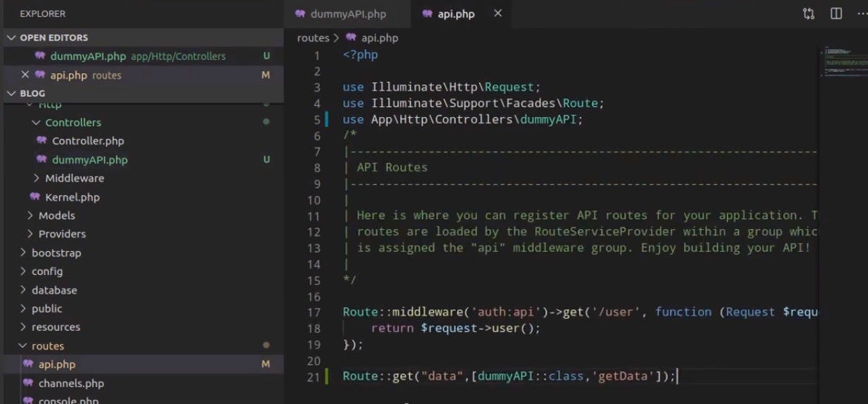Click routes in the breadcrumb path

(x=313, y=38)
